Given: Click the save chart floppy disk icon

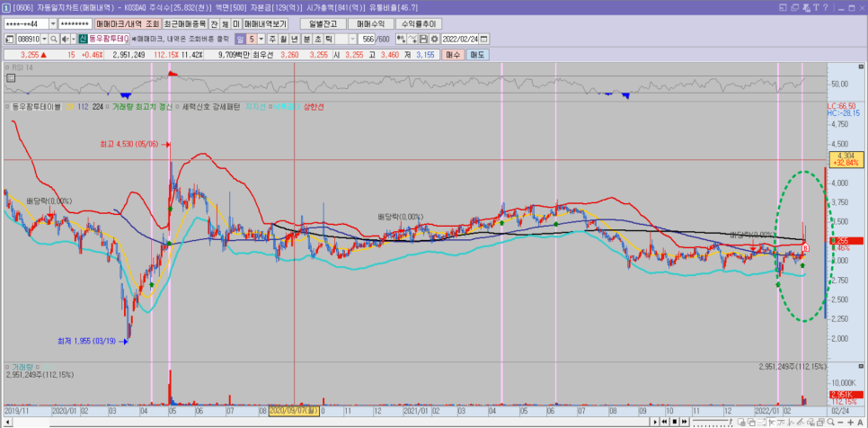Looking at the screenshot, I should [423, 40].
